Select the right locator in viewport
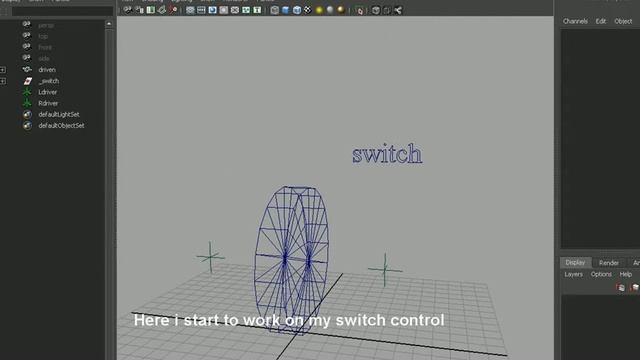 (x=384, y=269)
